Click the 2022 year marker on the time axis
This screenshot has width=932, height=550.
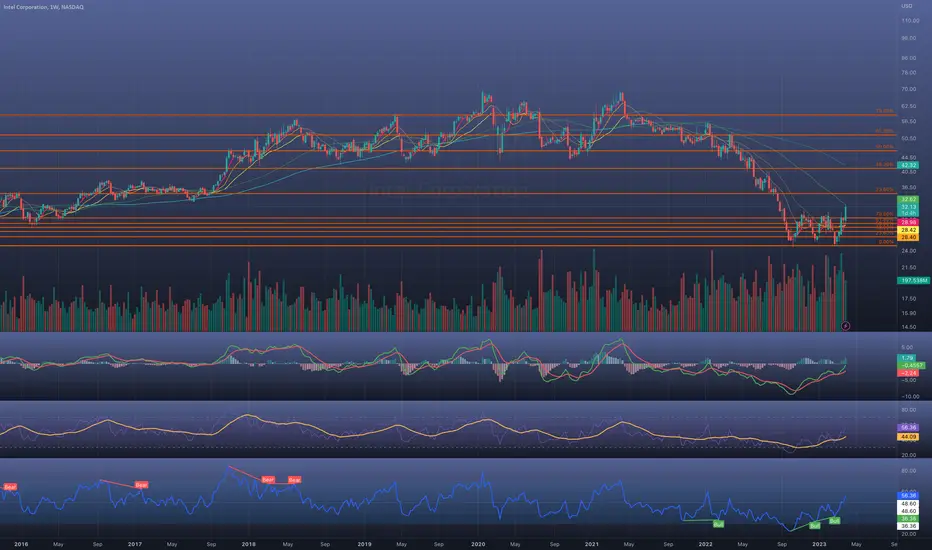705,544
